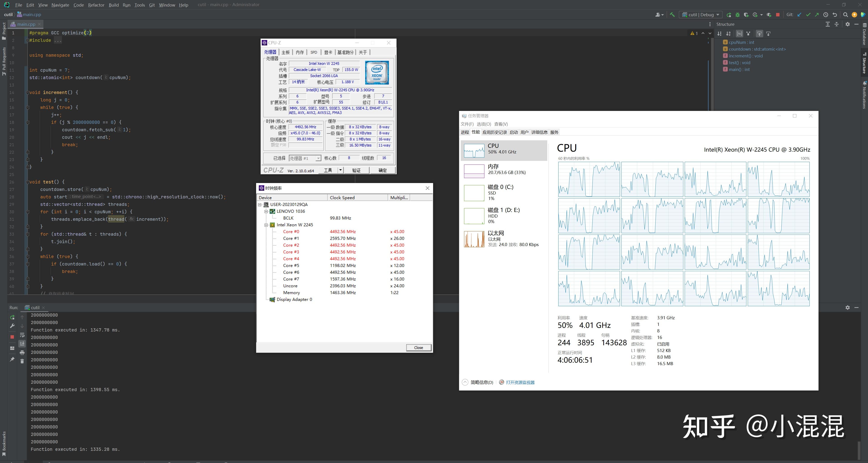Screen dimensions: 868x463
Task: Open Git history clock icon
Action: tap(826, 15)
